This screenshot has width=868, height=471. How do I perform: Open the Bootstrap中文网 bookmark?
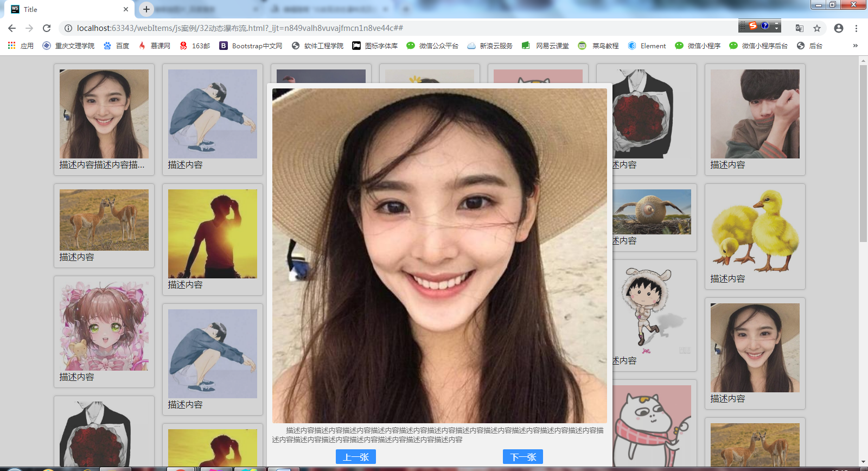click(251, 46)
